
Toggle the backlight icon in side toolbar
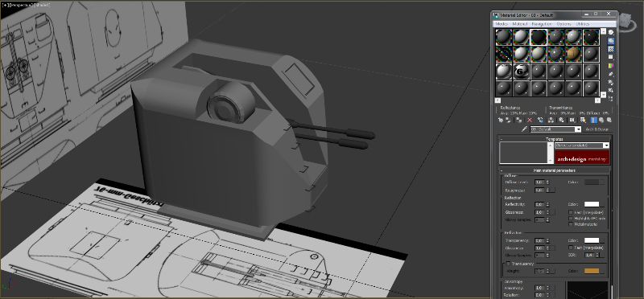[611, 41]
